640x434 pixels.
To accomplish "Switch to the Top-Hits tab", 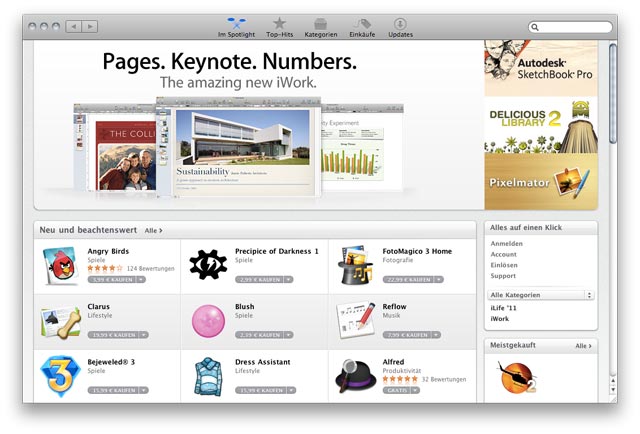I will click(280, 27).
